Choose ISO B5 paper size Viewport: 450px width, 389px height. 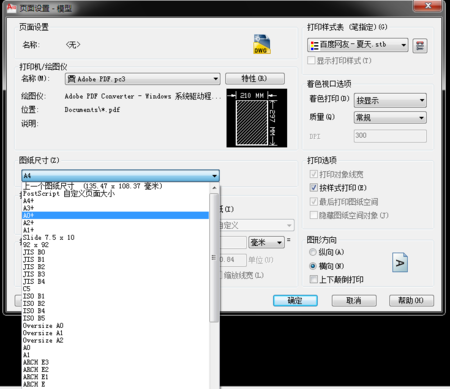[x=115, y=318]
